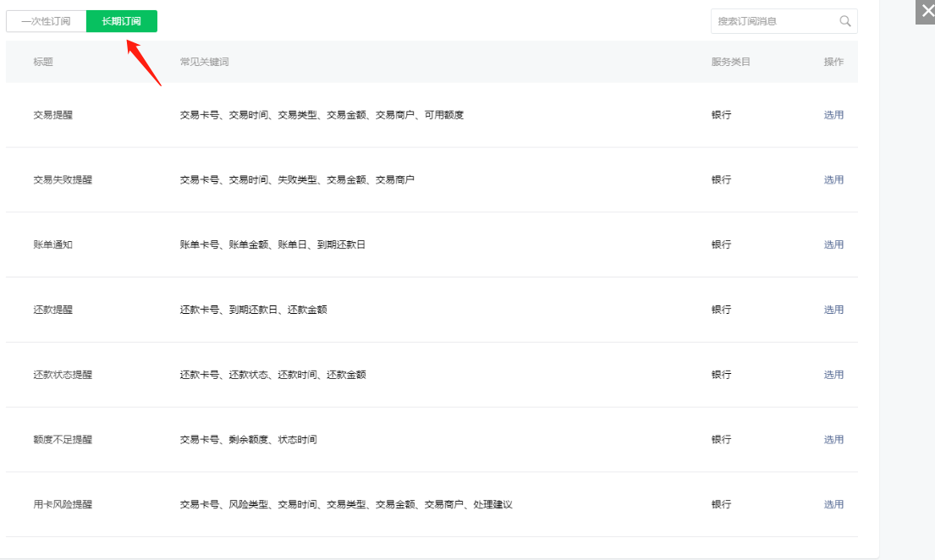Switch to the 一次性订阅 tab
Screen dimensions: 935x560
coord(46,21)
